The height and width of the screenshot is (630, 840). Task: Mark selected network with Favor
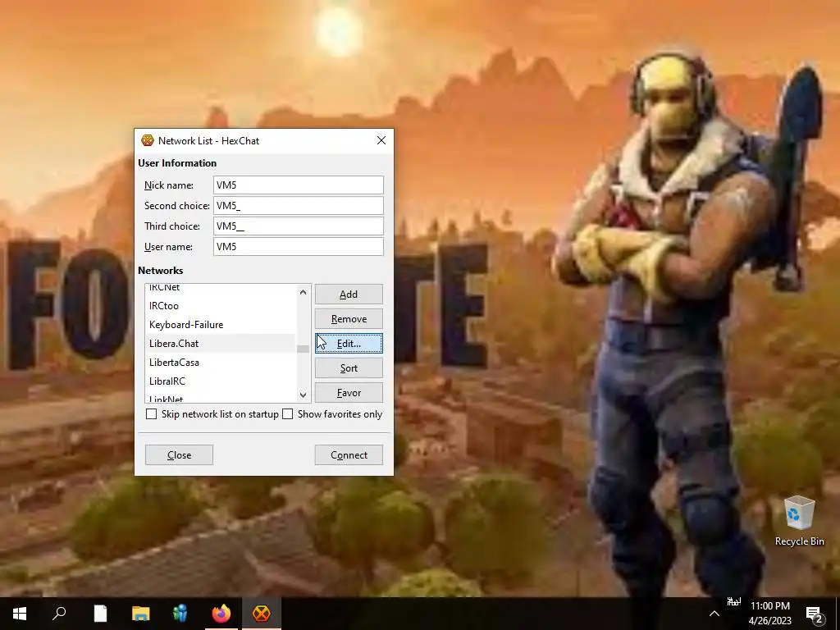[x=349, y=393]
